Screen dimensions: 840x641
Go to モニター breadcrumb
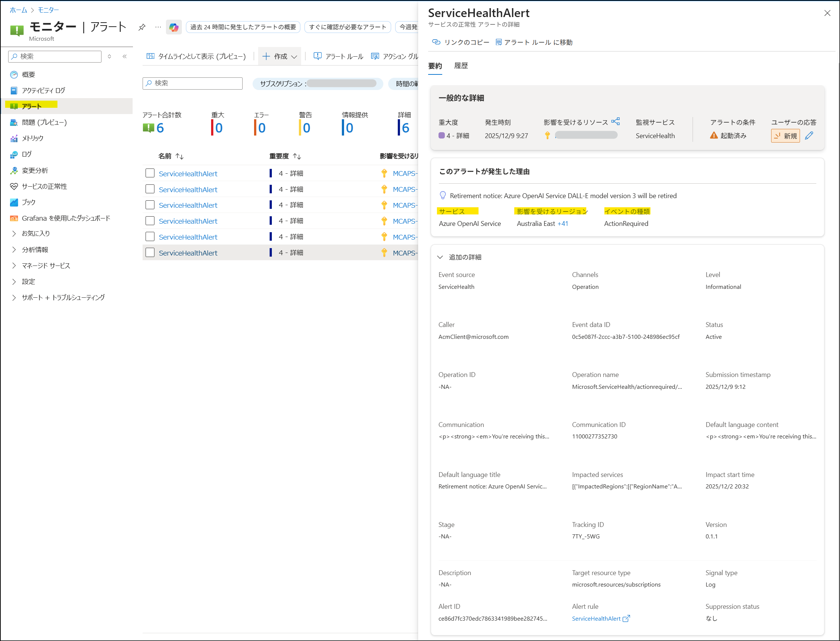click(x=48, y=10)
